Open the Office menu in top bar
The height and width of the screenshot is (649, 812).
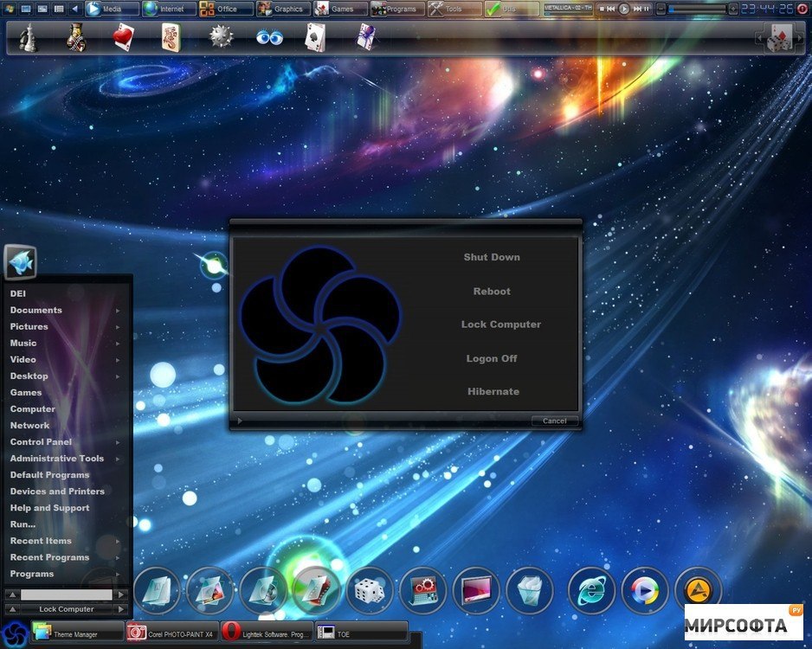pyautogui.click(x=226, y=9)
